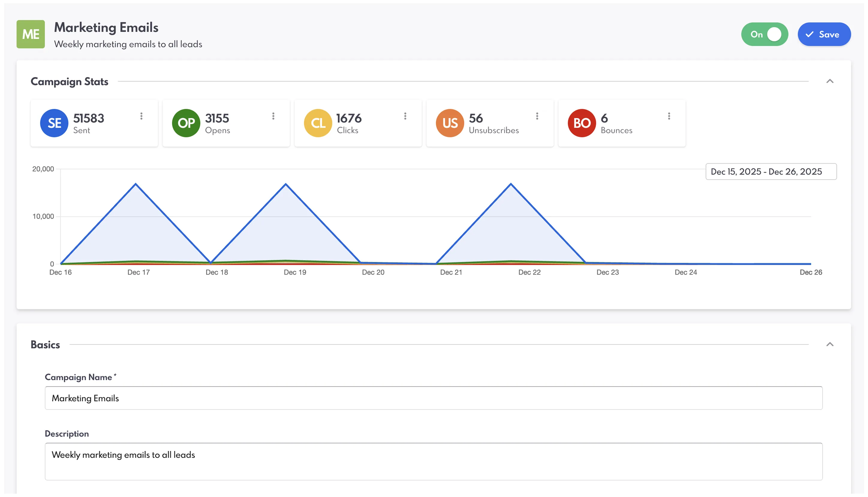
Task: Open three-dot menu on Opens card
Action: click(273, 116)
